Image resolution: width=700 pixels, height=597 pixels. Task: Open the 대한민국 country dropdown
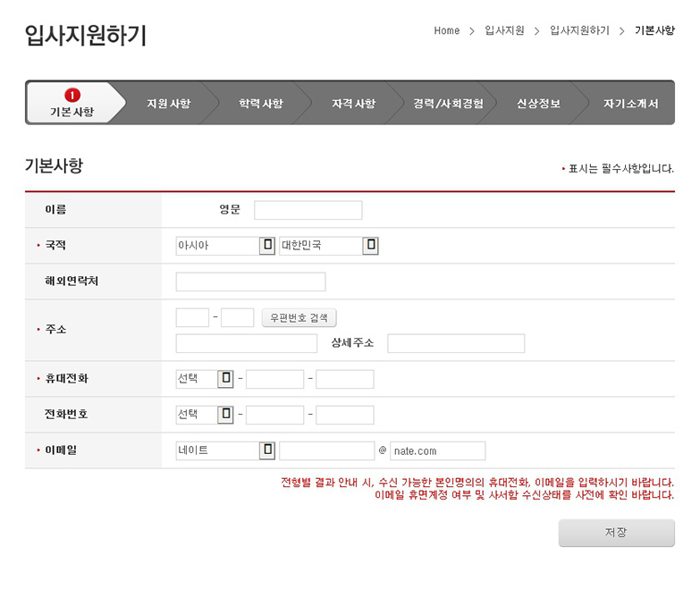tap(329, 246)
